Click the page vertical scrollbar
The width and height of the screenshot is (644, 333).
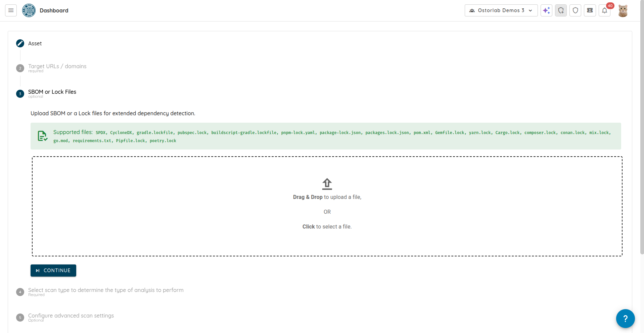(x=642, y=134)
